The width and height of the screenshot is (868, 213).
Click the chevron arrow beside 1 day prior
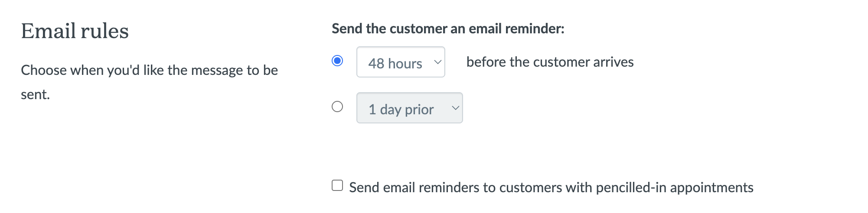[x=455, y=108]
